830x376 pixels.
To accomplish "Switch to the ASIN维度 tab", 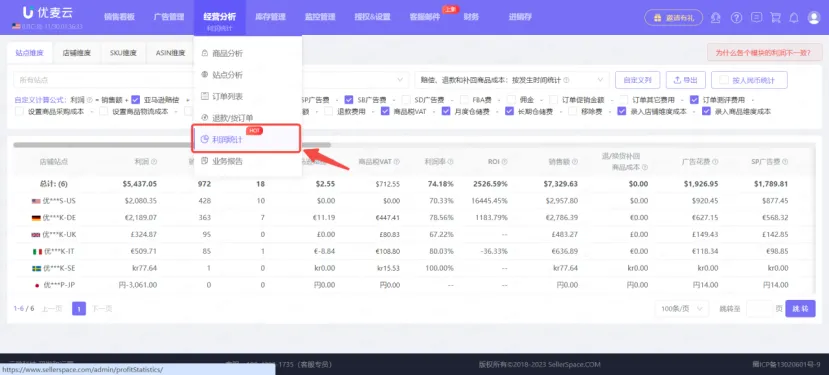I will [170, 53].
